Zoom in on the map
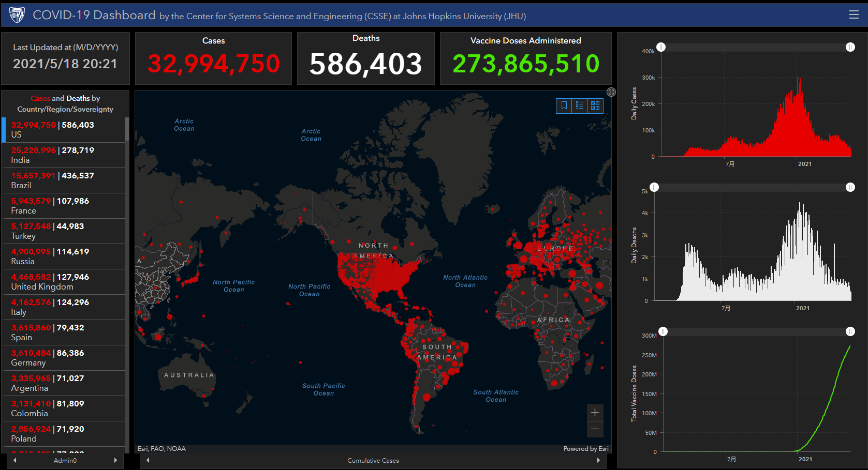The image size is (868, 470). 595,413
